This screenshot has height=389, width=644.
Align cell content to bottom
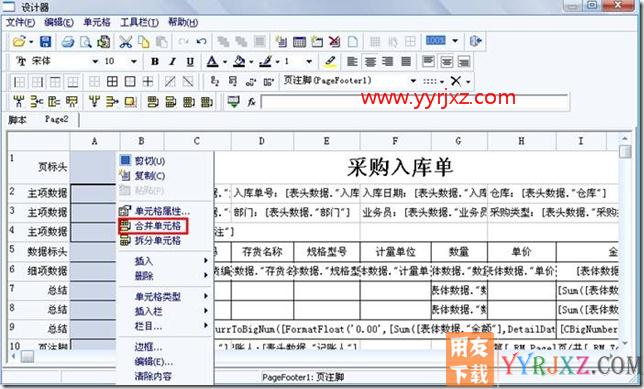[x=464, y=62]
